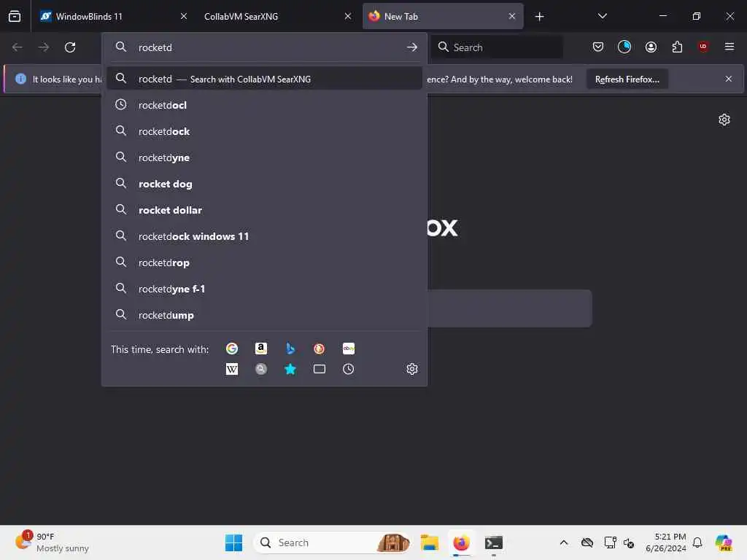Image resolution: width=747 pixels, height=560 pixels.
Task: Click the tray display network icon
Action: coord(610,542)
